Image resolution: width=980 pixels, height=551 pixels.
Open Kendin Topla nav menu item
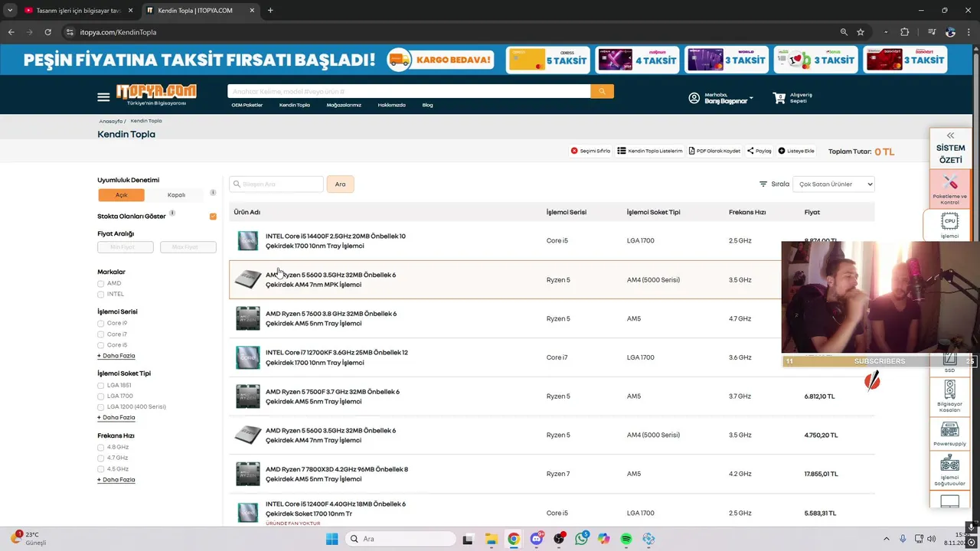tap(295, 105)
